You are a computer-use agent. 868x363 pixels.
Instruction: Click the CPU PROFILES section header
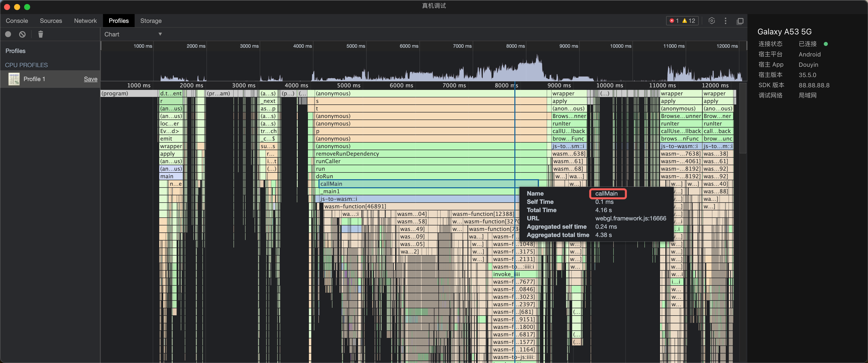click(26, 65)
